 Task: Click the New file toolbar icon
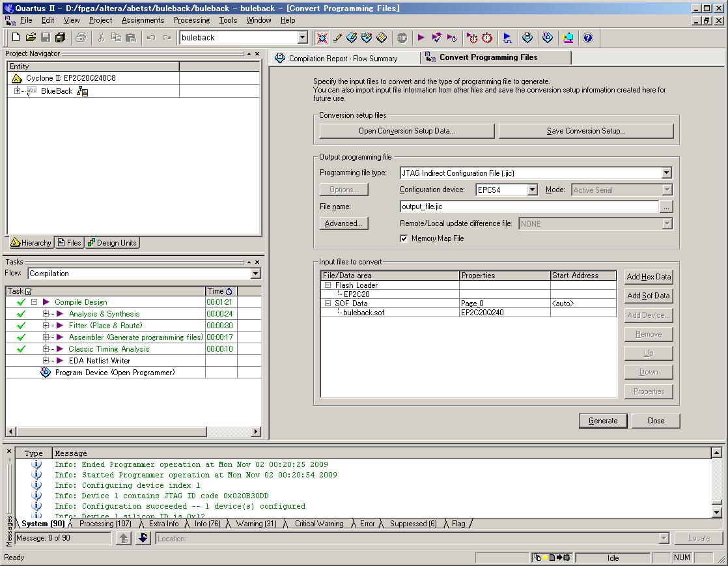pos(16,38)
